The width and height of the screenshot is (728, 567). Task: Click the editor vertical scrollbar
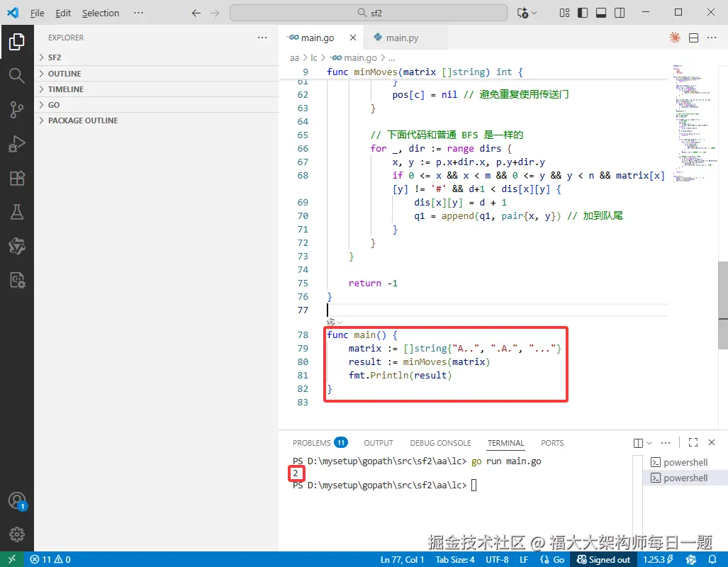tap(723, 305)
